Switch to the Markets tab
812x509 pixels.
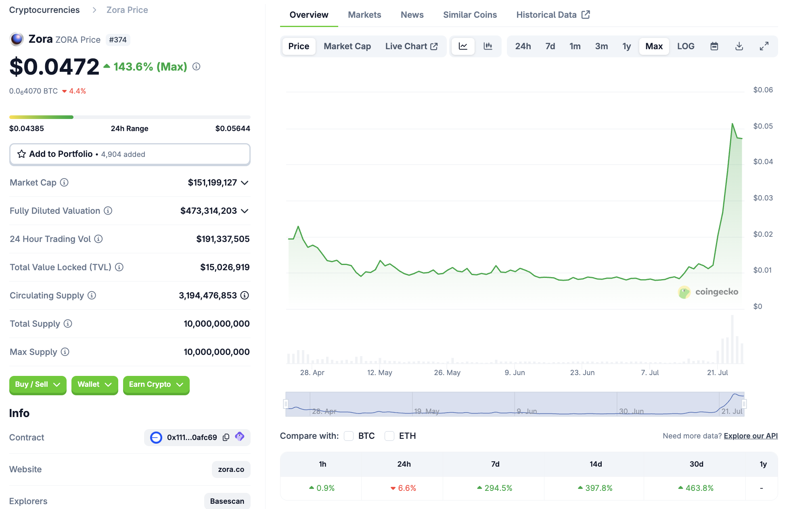(x=364, y=15)
